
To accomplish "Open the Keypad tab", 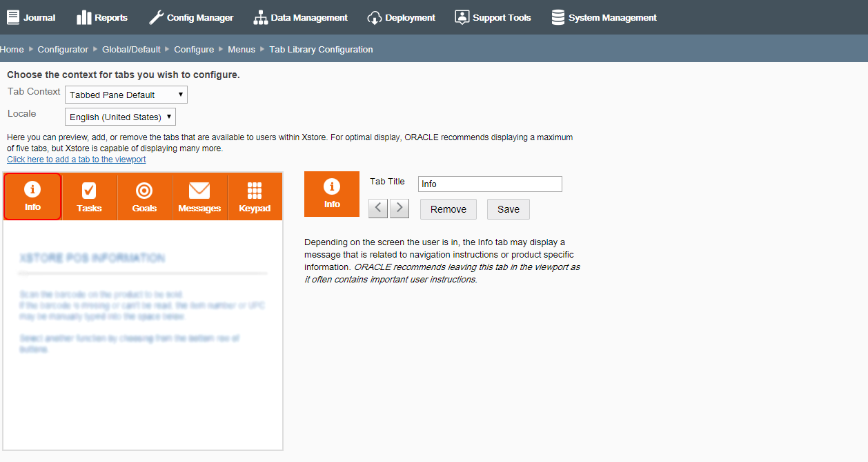I will click(255, 196).
